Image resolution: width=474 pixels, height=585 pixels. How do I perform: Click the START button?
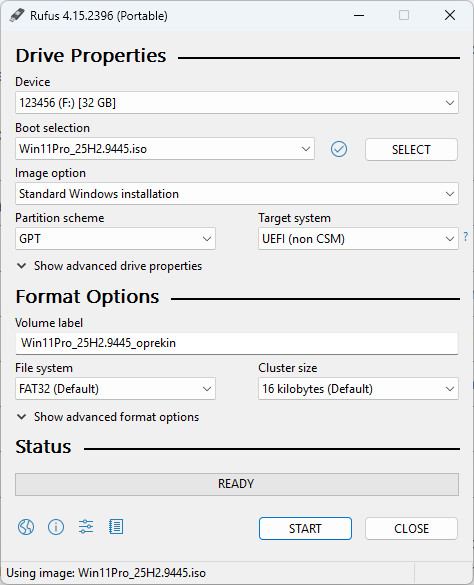305,528
